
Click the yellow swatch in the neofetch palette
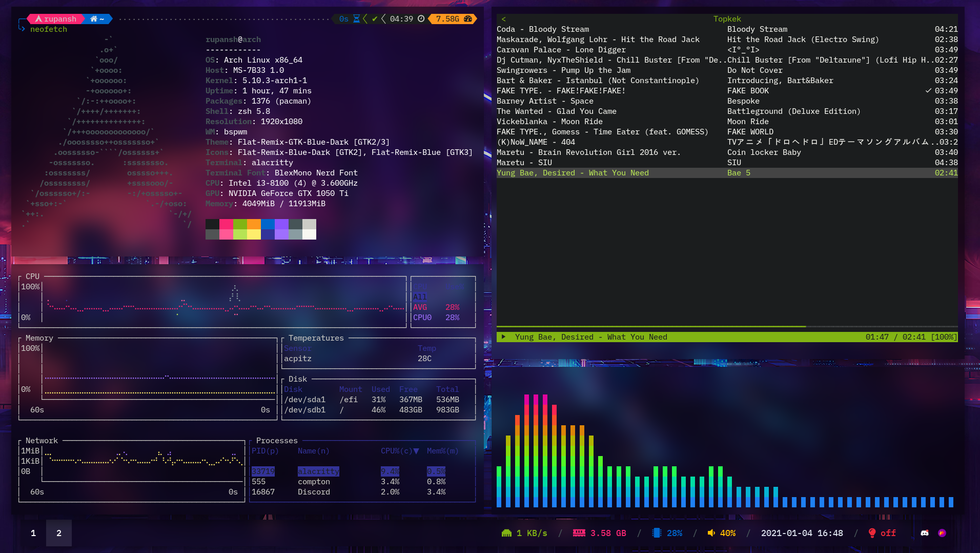click(x=254, y=234)
